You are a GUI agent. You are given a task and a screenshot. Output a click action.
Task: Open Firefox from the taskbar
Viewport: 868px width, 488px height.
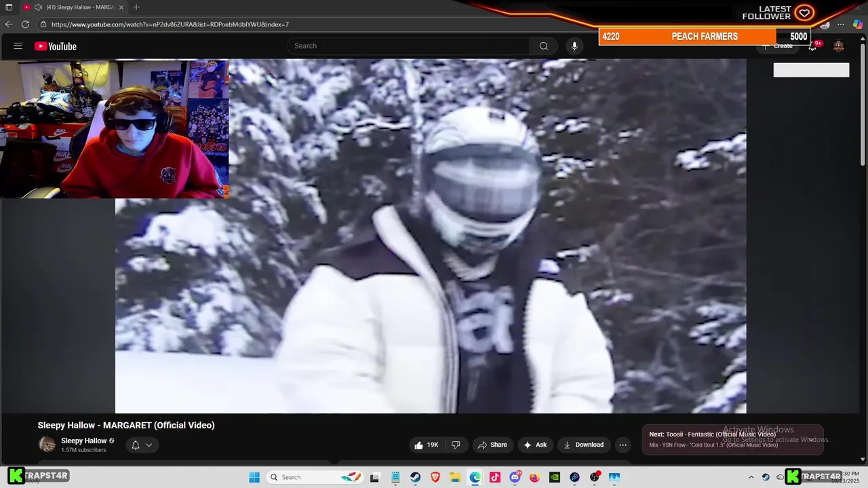[534, 477]
